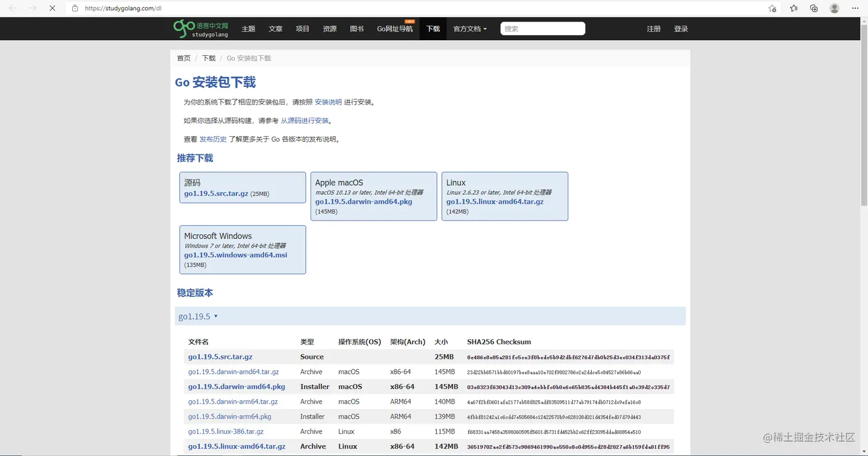Click the vertical scrollbar thumb of the page
The width and height of the screenshot is (868, 456).
point(864,115)
